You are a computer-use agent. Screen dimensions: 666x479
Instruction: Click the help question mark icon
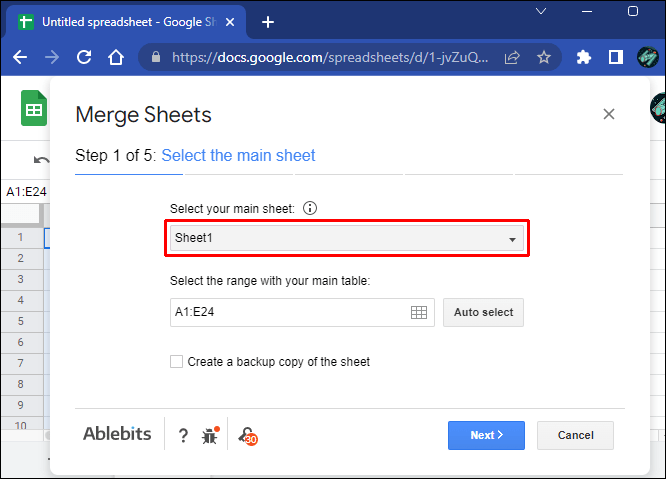pos(183,435)
